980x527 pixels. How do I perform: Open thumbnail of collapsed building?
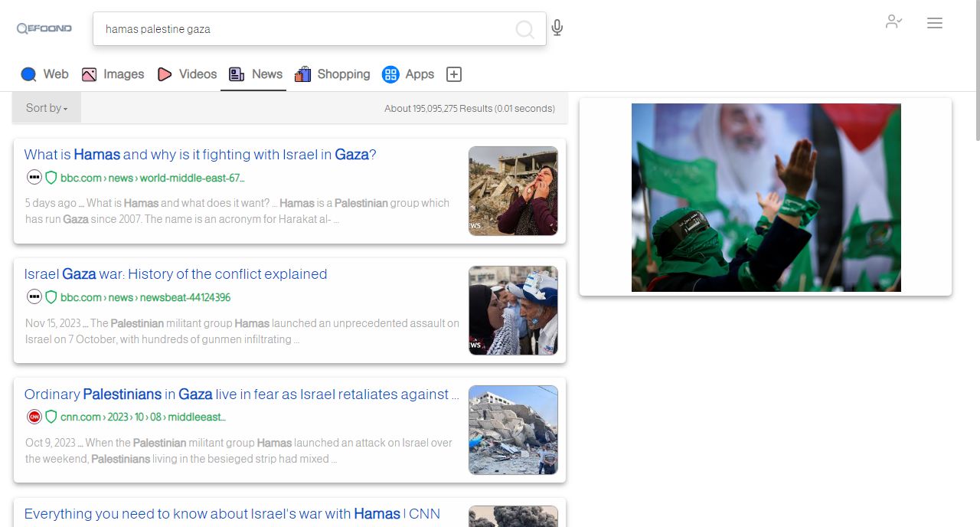(x=513, y=430)
